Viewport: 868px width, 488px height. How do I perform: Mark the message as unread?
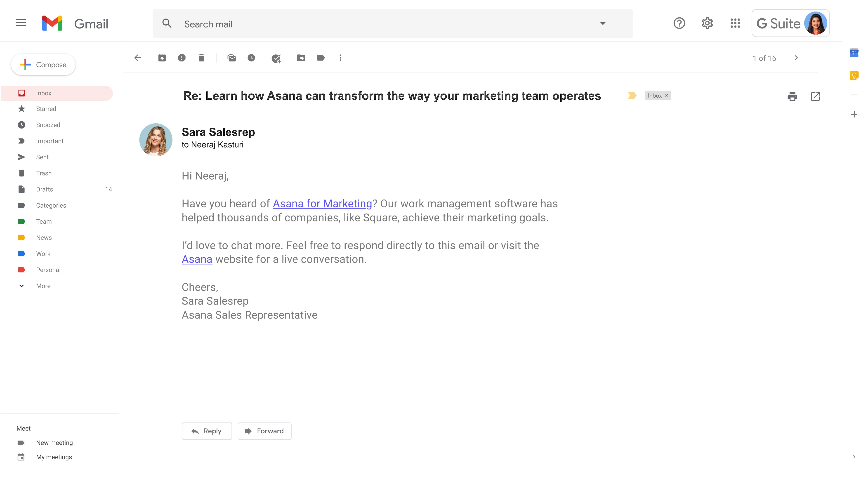[231, 58]
